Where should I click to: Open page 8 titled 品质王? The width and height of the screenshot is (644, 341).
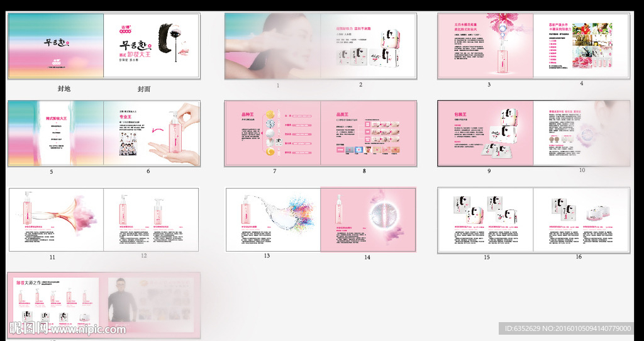tap(369, 133)
